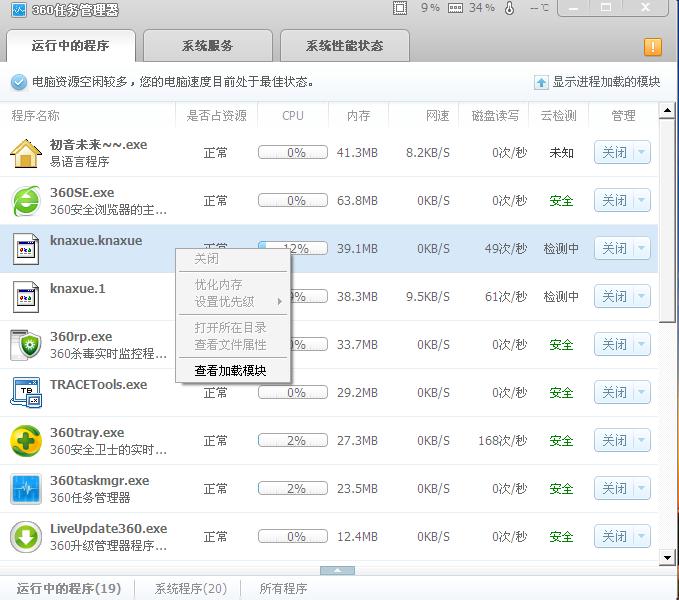679x600 pixels.
Task: Click the TRACETools.exe icon
Action: [26, 393]
